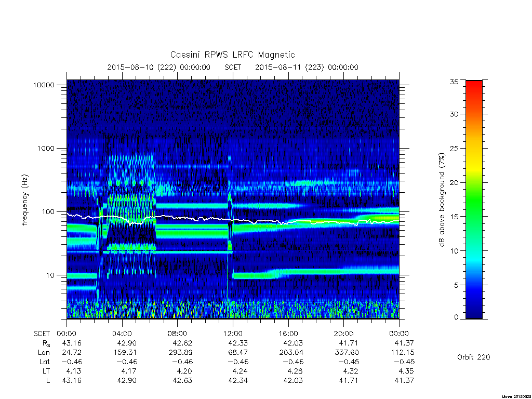Click the Rs value 43.16

[72, 343]
